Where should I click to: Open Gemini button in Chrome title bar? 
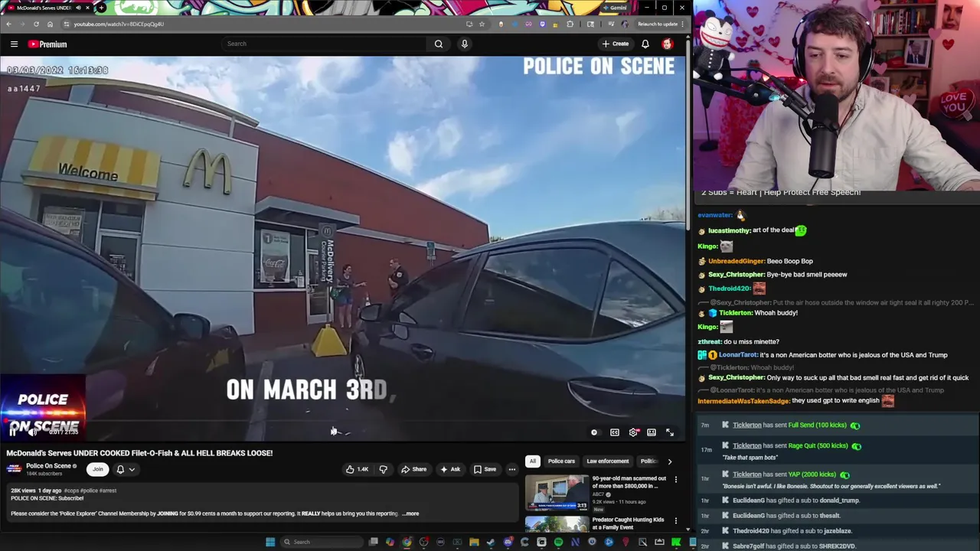pyautogui.click(x=615, y=8)
